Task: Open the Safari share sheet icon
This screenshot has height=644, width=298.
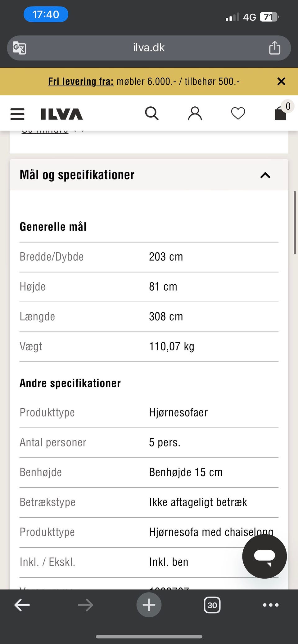Action: [x=274, y=48]
